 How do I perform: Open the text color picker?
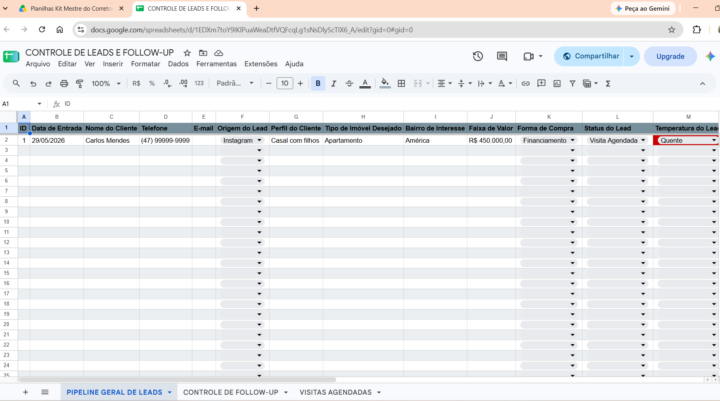point(365,84)
